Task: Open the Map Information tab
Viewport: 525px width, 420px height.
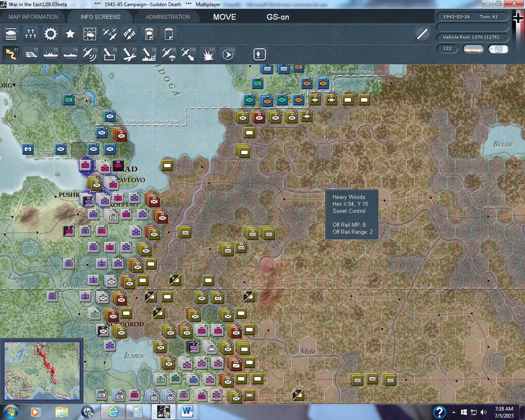Action: 33,17
